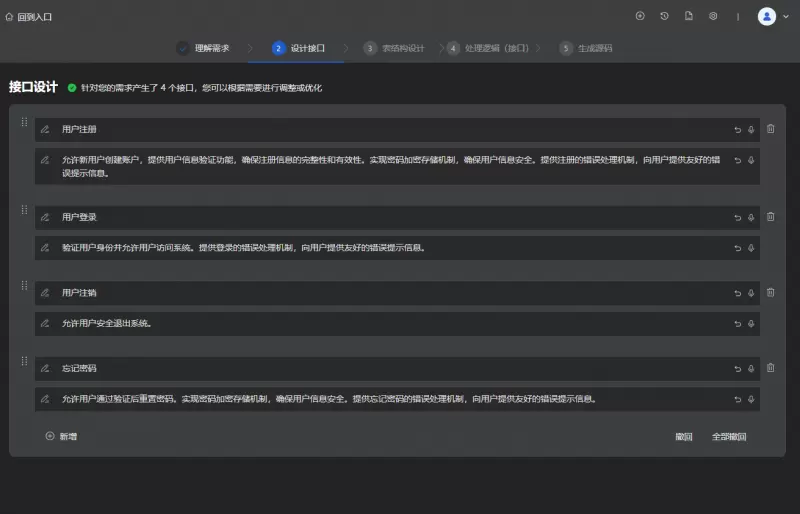This screenshot has height=514, width=800.
Task: Open the user avatar profile menu
Action: click(x=766, y=17)
